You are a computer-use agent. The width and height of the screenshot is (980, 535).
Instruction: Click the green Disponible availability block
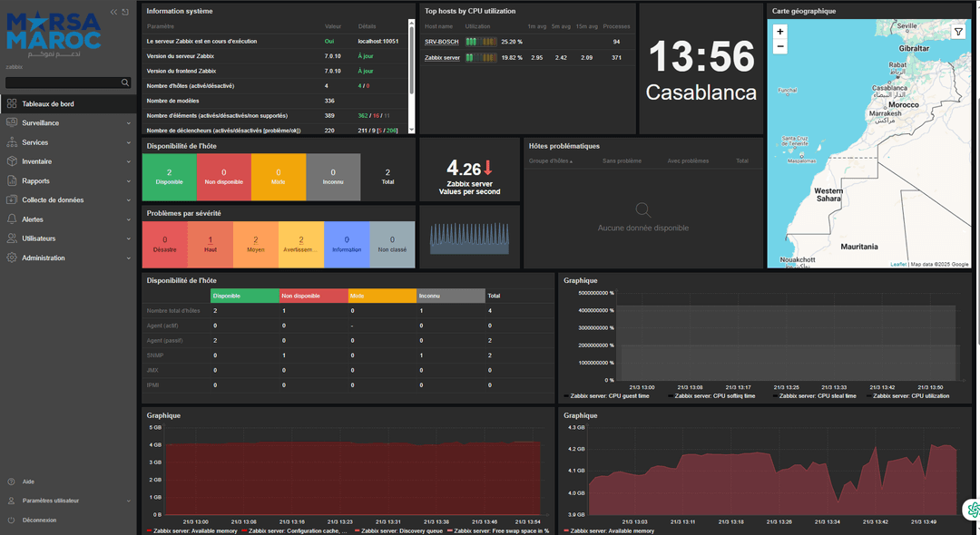tap(170, 177)
